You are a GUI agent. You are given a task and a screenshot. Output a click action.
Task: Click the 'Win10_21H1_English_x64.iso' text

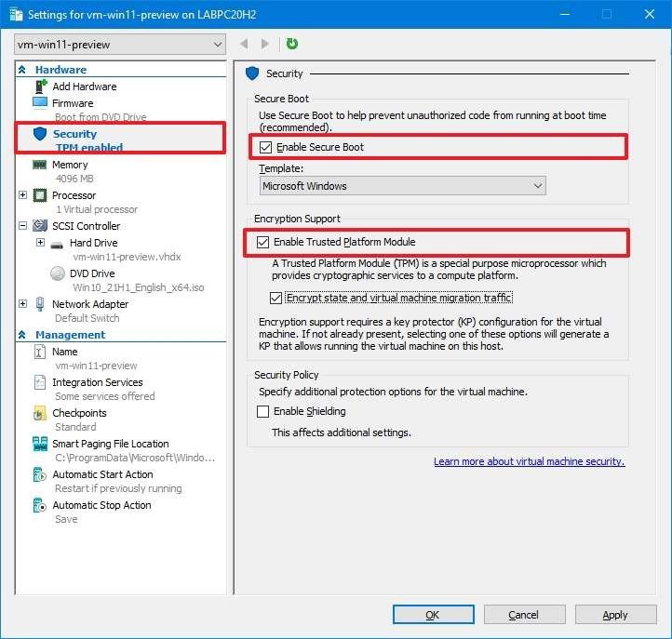tap(138, 287)
